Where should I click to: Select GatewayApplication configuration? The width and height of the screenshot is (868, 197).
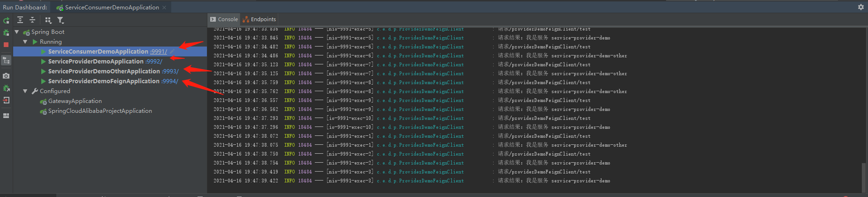tap(75, 101)
